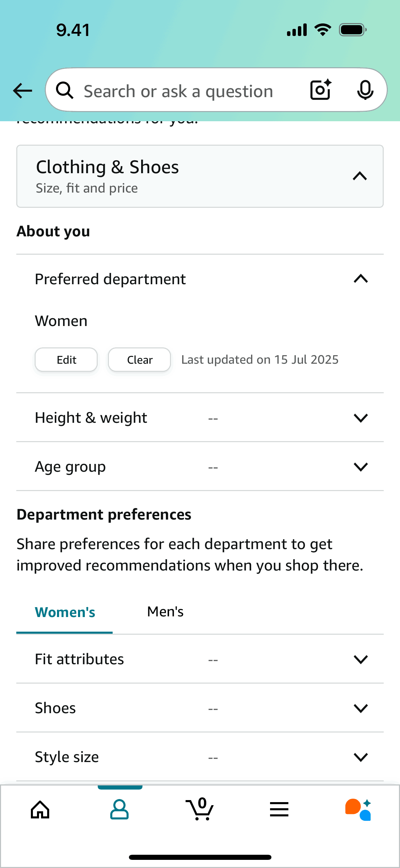Expand the Age group row
Image resolution: width=400 pixels, height=868 pixels.
[x=361, y=466]
